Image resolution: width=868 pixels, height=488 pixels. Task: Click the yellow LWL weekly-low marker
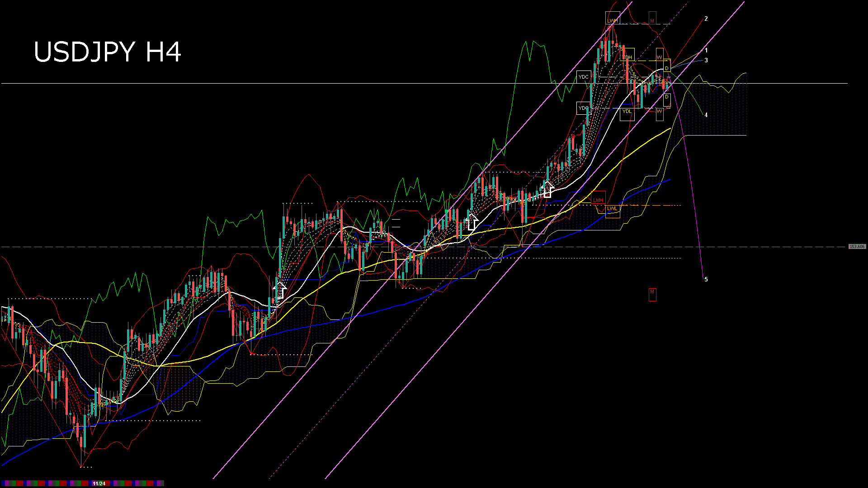coord(613,208)
